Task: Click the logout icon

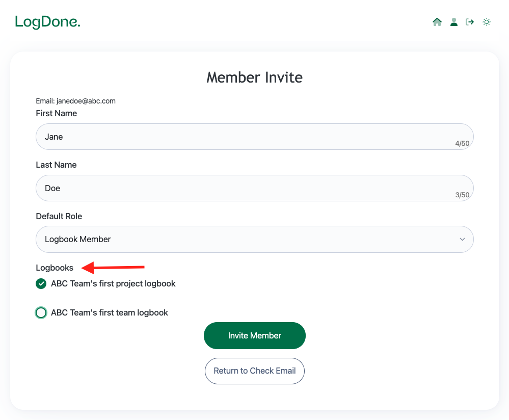Action: 470,22
